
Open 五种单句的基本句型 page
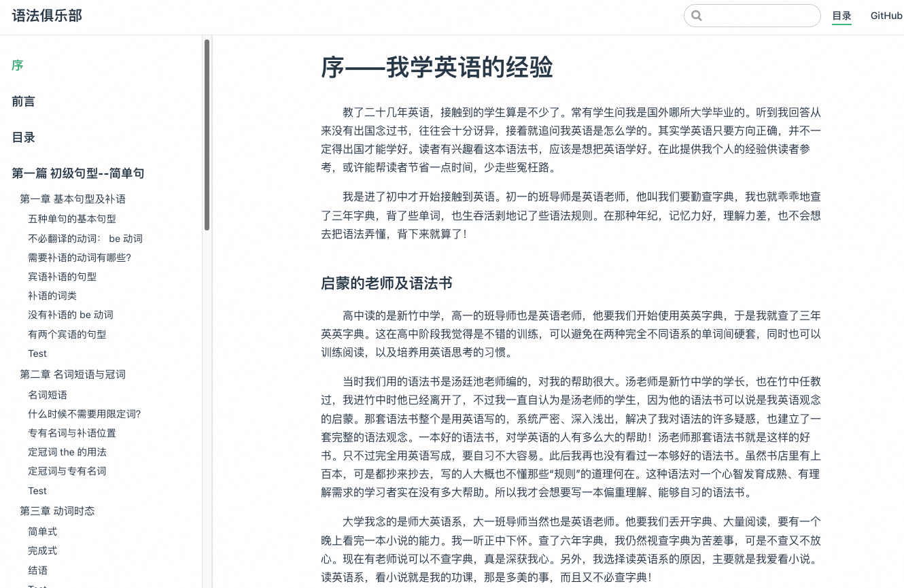[72, 219]
